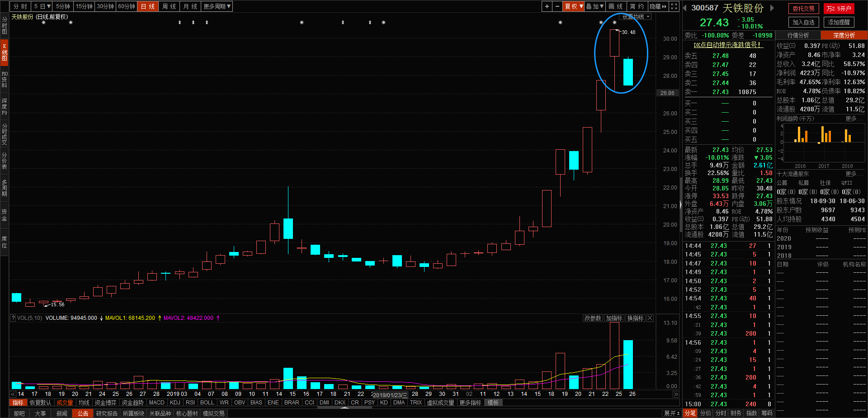The width and height of the screenshot is (868, 418).
Task: Open the 叠加 overlay dropdown
Action: coord(595,6)
